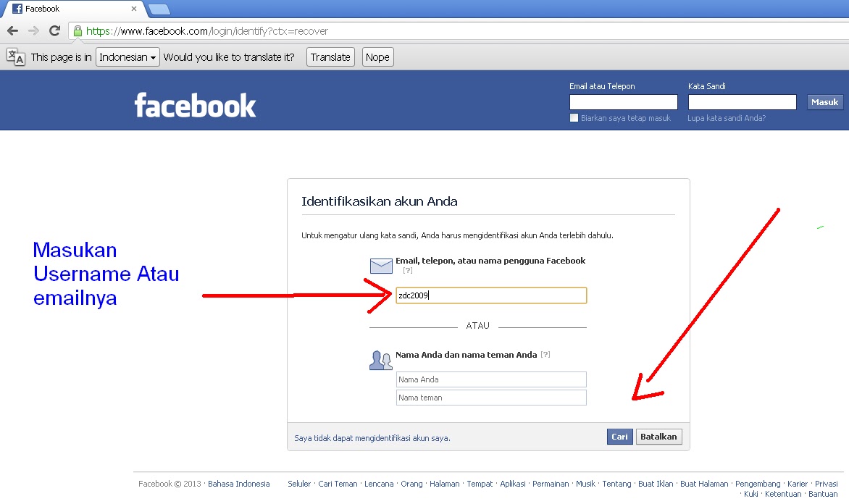Screen dimensions: 849x504
Task: Open the help tooltip [?] under the email label
Action: click(x=408, y=270)
